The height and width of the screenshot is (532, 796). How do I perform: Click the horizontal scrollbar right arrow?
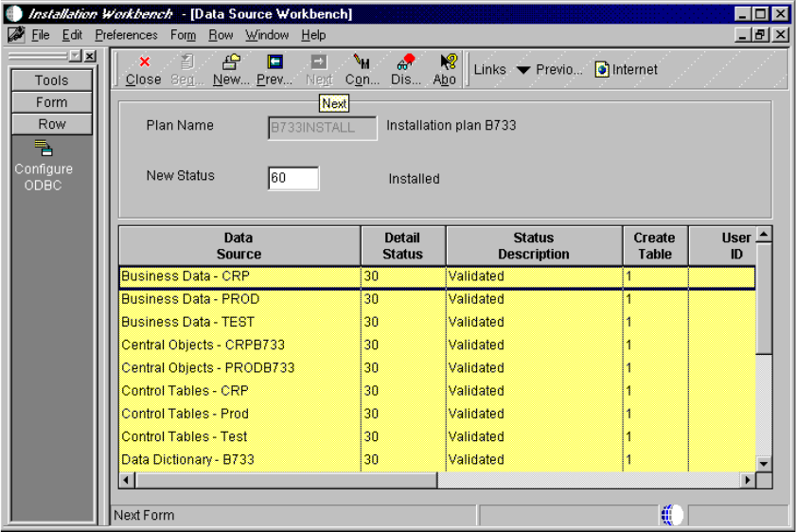pyautogui.click(x=748, y=480)
